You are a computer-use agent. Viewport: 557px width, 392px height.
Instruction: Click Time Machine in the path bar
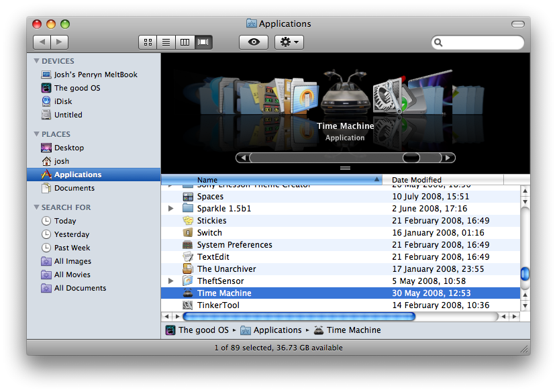348,330
